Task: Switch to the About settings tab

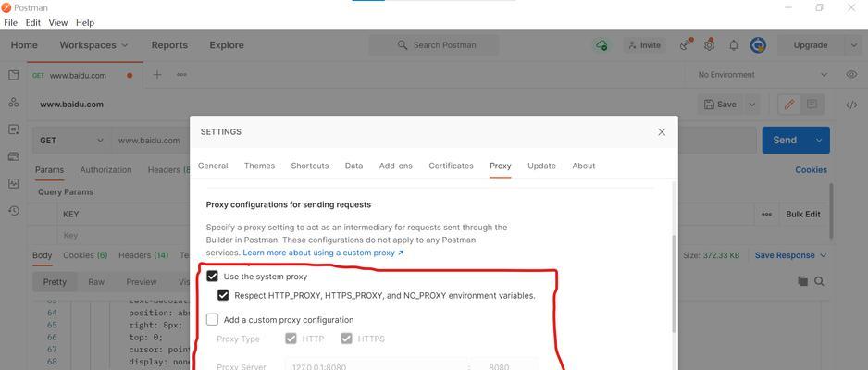Action: (x=584, y=166)
